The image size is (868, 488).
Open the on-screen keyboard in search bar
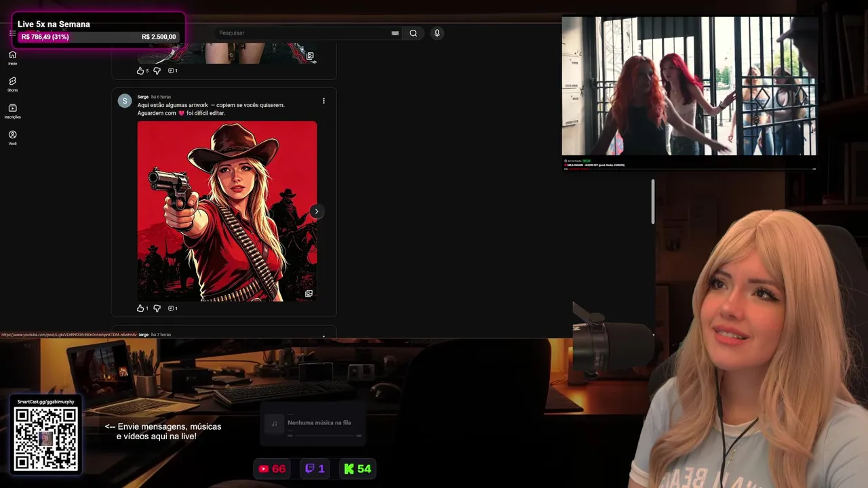click(395, 33)
